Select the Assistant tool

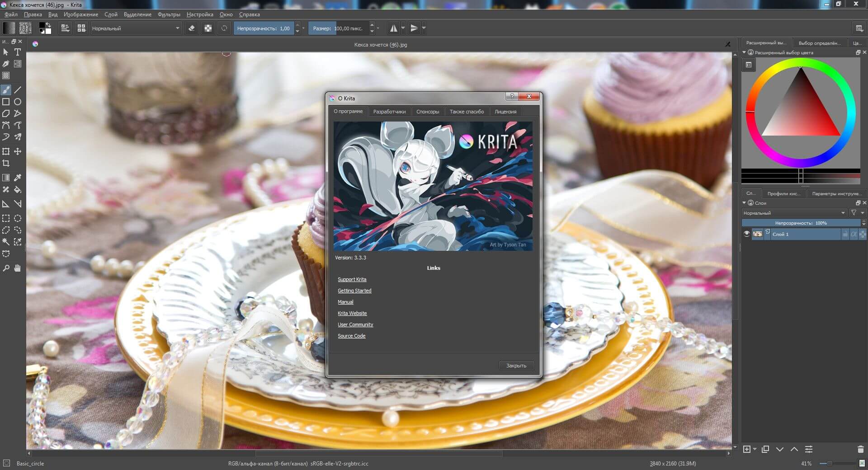pyautogui.click(x=6, y=204)
